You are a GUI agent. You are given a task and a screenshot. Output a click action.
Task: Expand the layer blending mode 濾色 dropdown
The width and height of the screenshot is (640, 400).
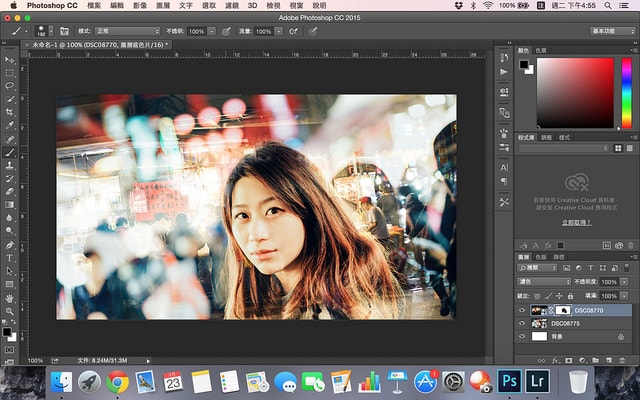(x=543, y=282)
